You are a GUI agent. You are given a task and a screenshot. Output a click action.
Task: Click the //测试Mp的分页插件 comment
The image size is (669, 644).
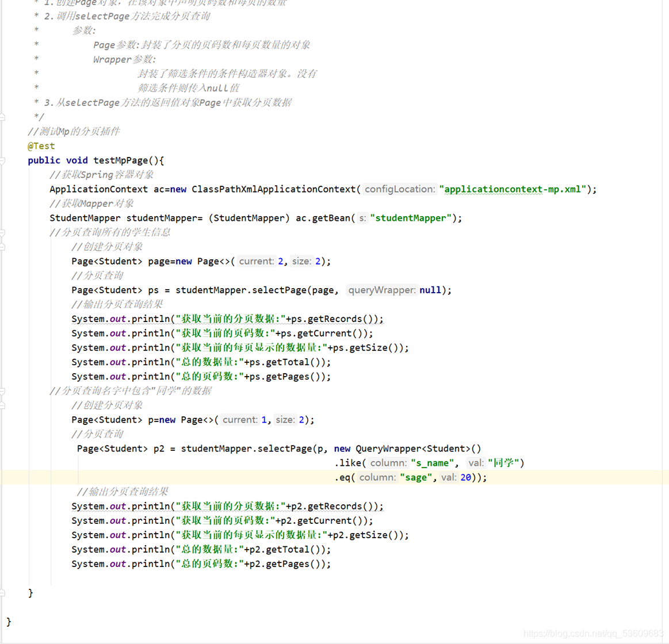[74, 131]
